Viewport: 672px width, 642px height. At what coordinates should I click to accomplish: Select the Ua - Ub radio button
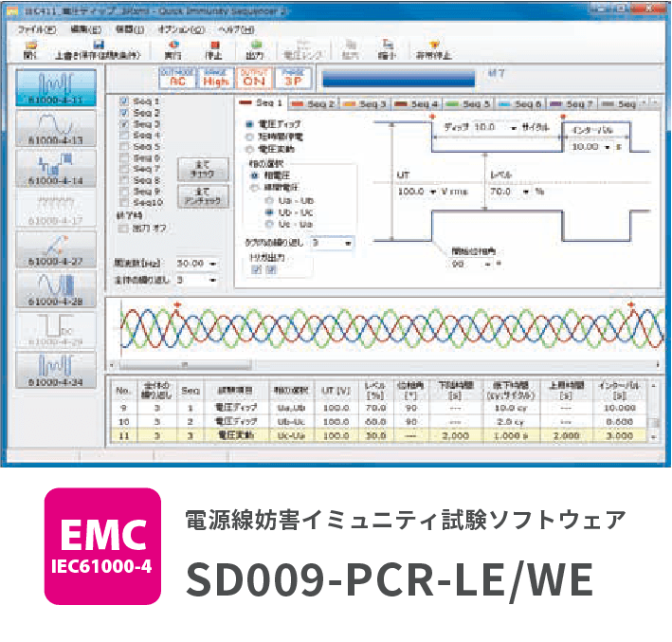269,201
